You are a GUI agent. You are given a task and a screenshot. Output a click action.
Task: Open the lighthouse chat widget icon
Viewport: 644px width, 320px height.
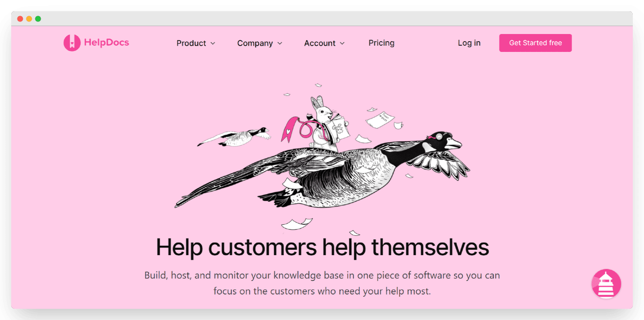coord(606,284)
